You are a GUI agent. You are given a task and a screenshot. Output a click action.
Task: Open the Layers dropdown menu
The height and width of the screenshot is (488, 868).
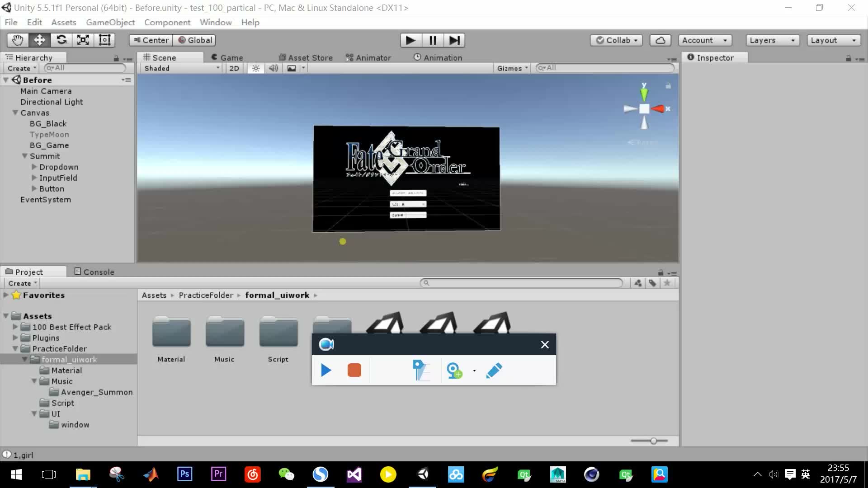772,41
